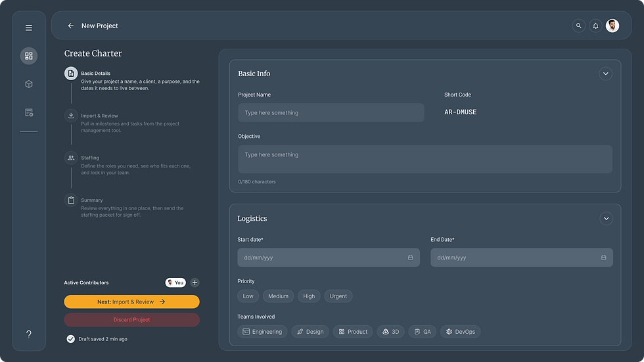Screen dimensions: 644x362
Task: Select Low priority
Action: pyautogui.click(x=248, y=296)
